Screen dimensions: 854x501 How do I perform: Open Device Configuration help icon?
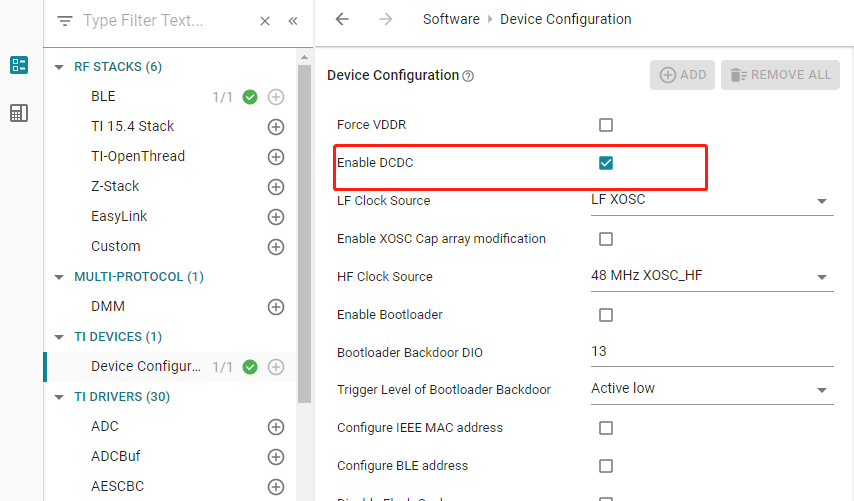(468, 76)
